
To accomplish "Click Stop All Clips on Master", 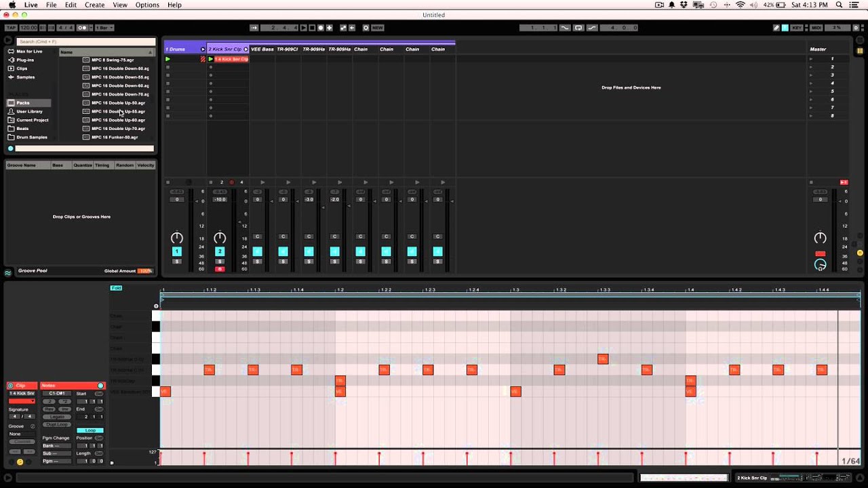I will point(811,182).
